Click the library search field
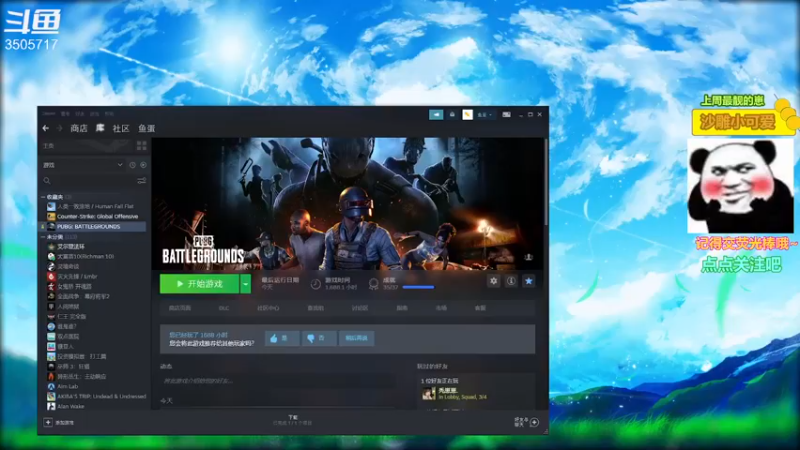Viewport: 800px width, 450px height. (89, 181)
